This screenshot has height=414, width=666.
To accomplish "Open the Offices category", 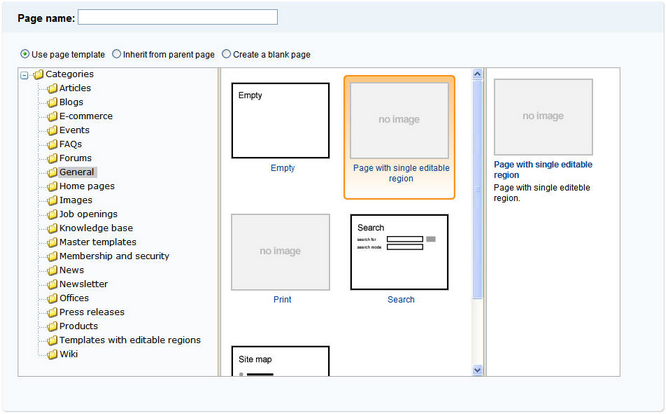I will [74, 298].
